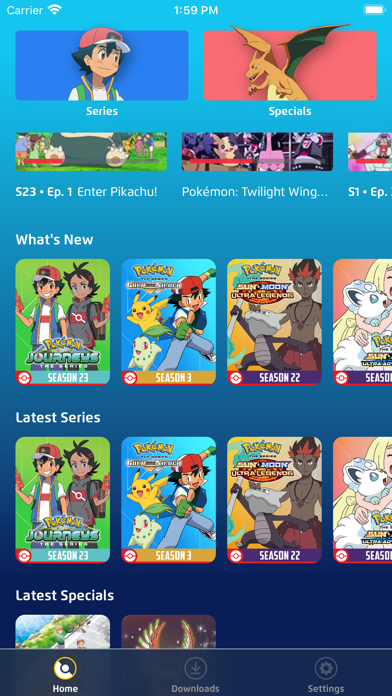The width and height of the screenshot is (392, 696).
Task: Click red progress bar on Enter Pikachu! video
Action: coord(43,162)
